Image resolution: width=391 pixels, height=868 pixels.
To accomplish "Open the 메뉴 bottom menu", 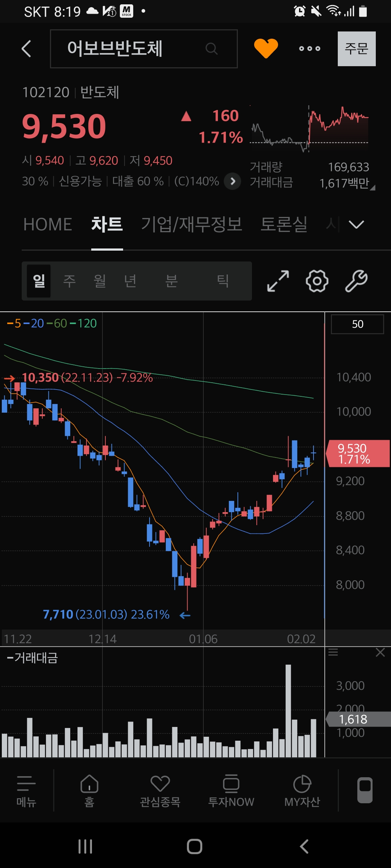I will (x=26, y=791).
